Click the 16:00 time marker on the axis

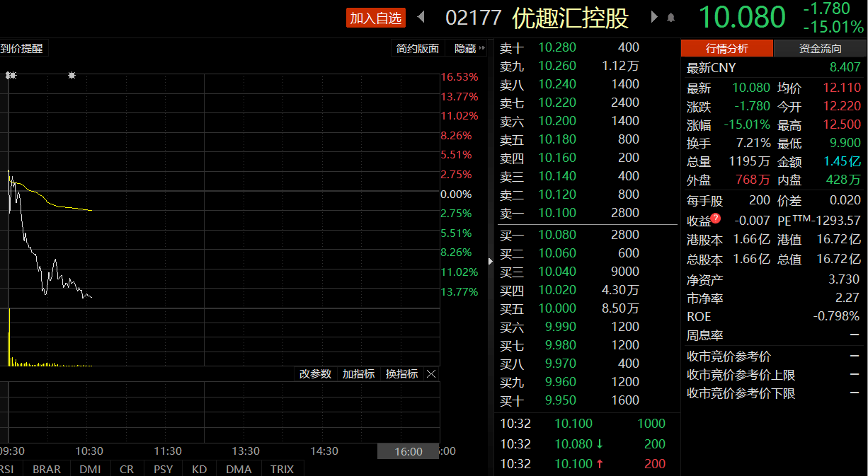pyautogui.click(x=408, y=451)
